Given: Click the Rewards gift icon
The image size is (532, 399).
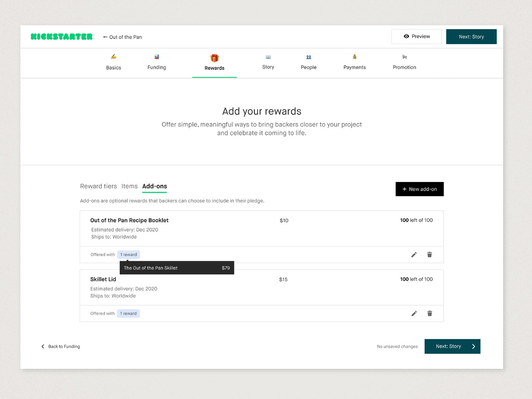Looking at the screenshot, I should click(x=214, y=56).
